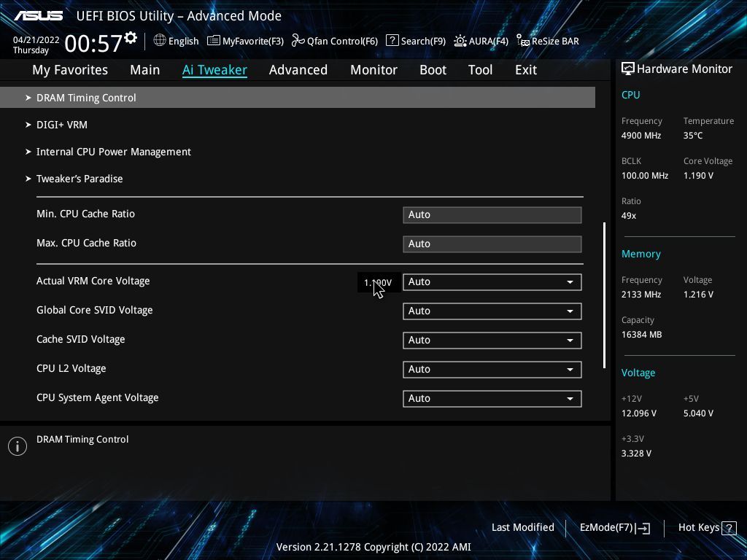Click the Hardware Monitor display icon
This screenshot has width=747, height=560.
(628, 69)
